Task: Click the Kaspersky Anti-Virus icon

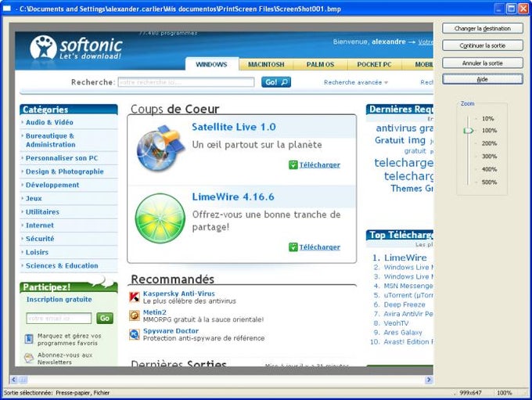Action: tap(135, 297)
